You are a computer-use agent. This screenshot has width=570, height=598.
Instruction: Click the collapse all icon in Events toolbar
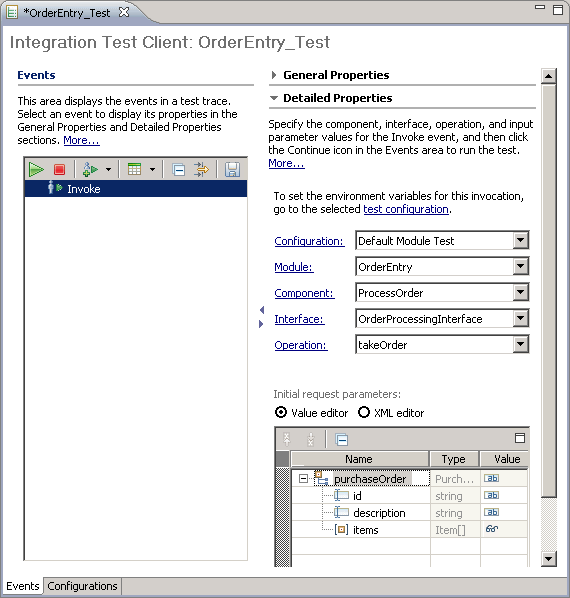tap(178, 170)
